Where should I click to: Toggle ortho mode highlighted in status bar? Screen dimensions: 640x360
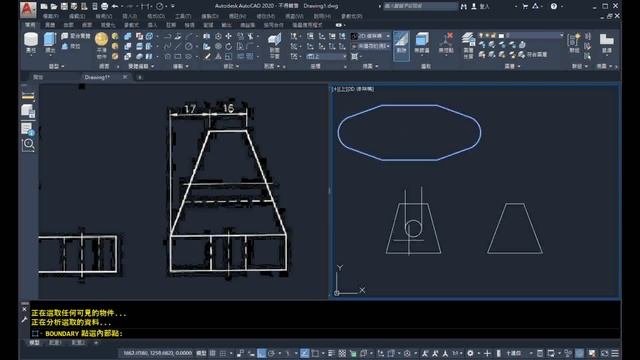pos(262,353)
